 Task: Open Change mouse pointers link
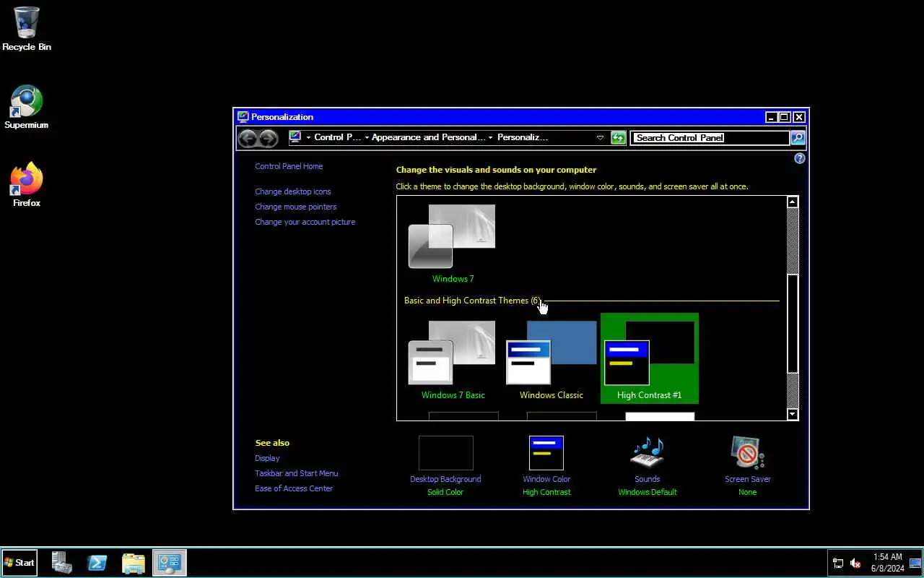coord(296,207)
